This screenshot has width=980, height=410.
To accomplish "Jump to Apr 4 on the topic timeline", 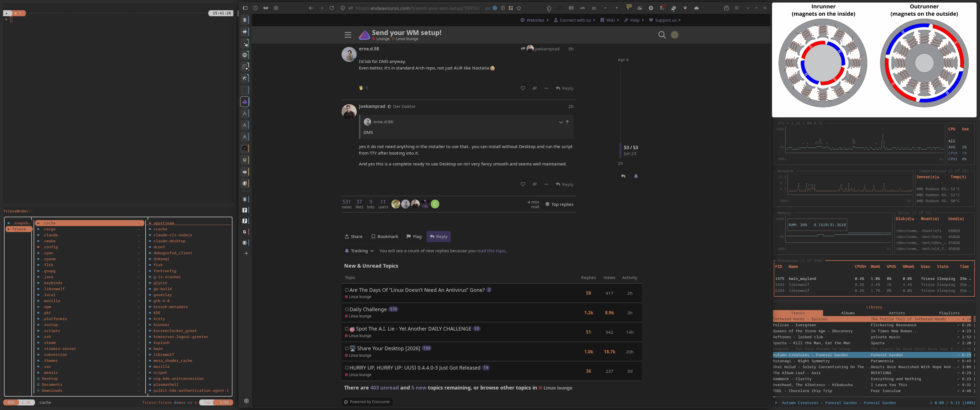I will tap(623, 60).
